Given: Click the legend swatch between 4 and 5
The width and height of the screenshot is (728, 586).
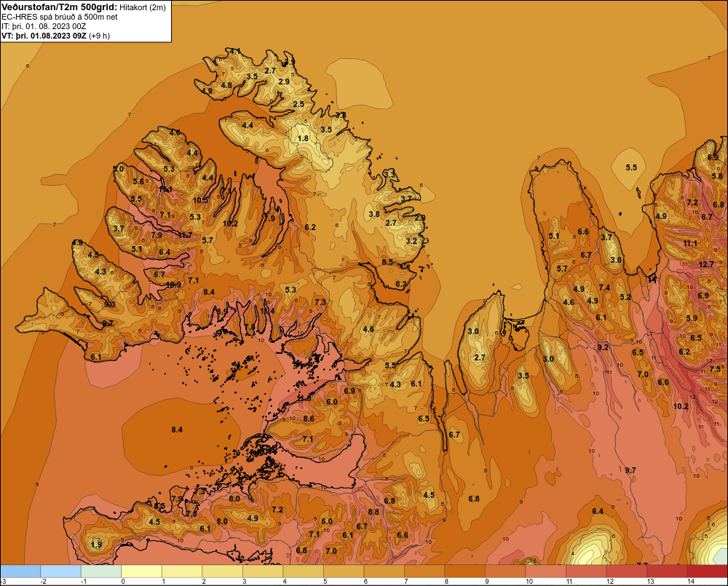Looking at the screenshot, I should tap(303, 571).
